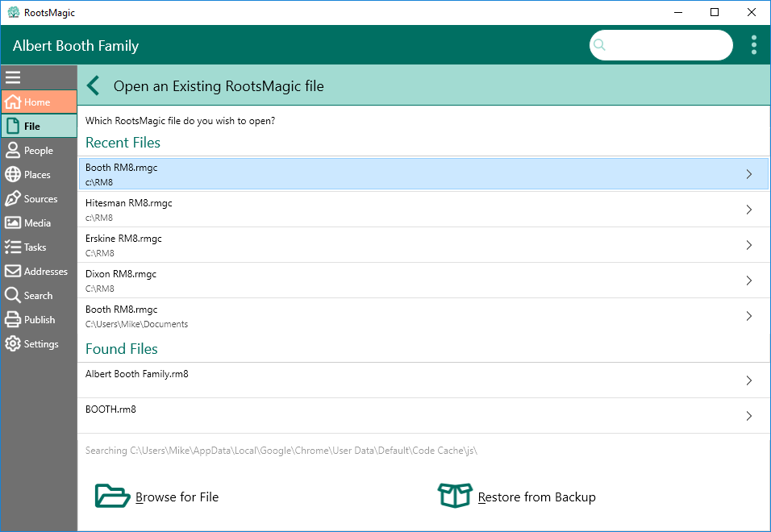
Task: Select BOOTH.rm8 file name
Action: pyautogui.click(x=110, y=409)
